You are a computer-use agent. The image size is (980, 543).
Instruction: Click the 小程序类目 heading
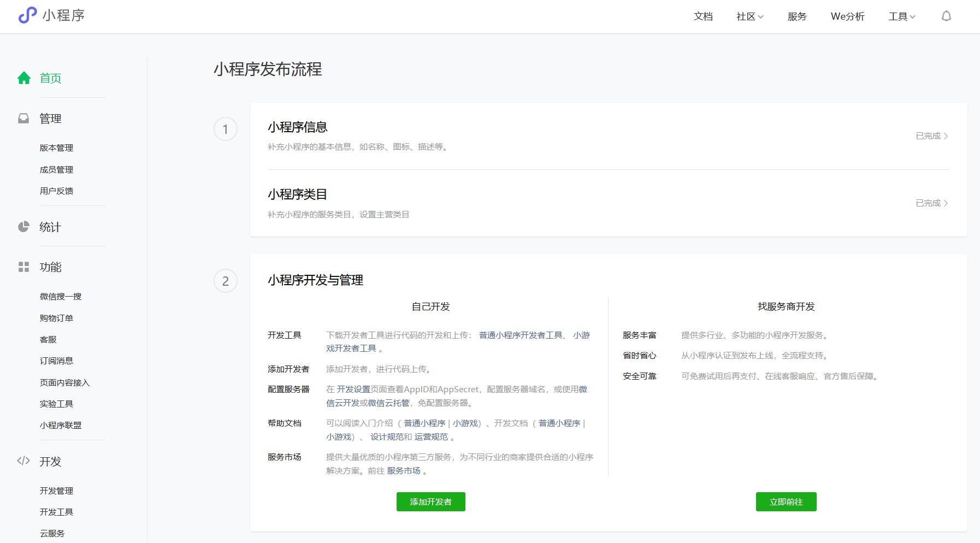tap(298, 194)
